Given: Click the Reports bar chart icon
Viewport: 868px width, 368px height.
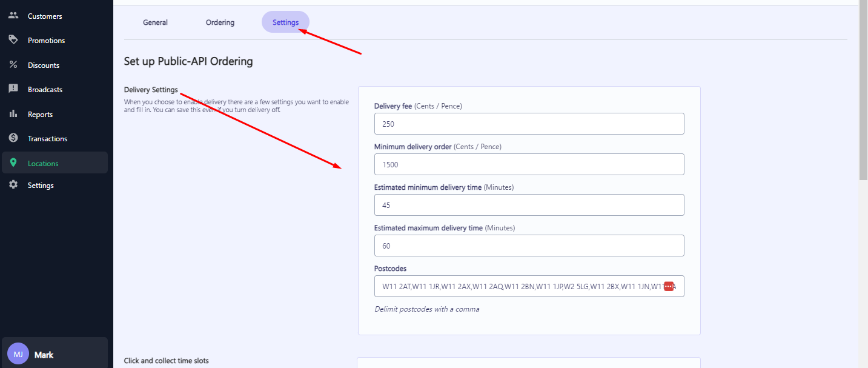Looking at the screenshot, I should pos(13,114).
